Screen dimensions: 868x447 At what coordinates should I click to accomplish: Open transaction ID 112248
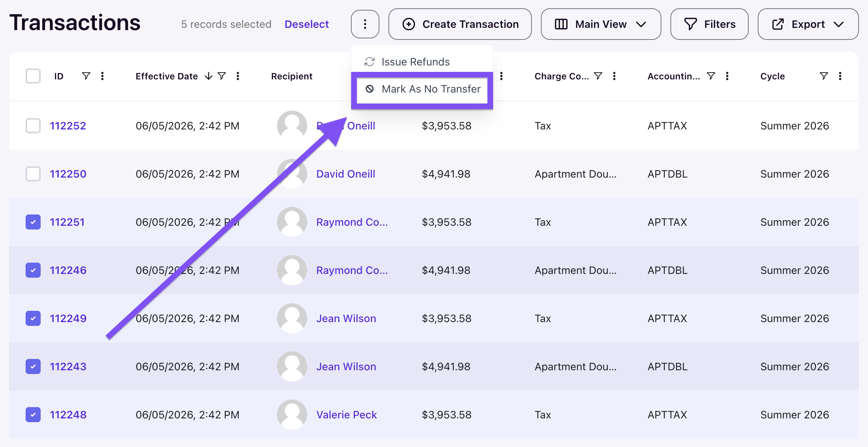(68, 415)
